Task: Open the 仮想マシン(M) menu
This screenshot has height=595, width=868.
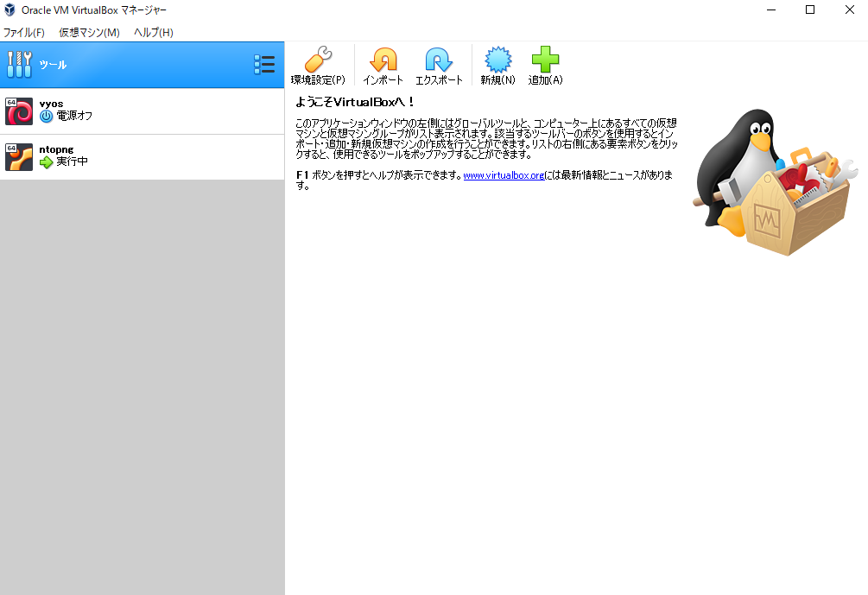Action: point(89,32)
